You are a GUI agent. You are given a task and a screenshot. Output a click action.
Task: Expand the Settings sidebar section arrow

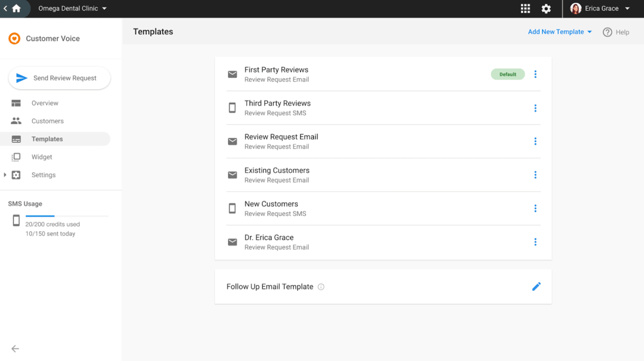[x=5, y=175]
